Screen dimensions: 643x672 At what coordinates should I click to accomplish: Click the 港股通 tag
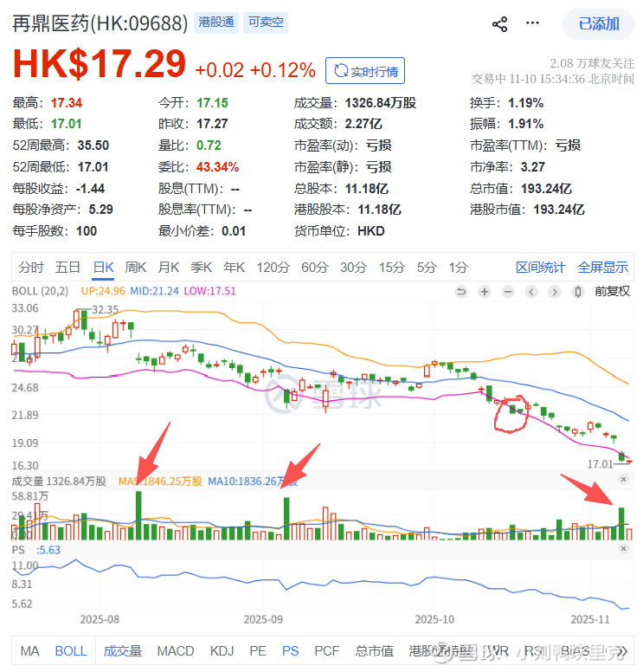click(x=216, y=23)
